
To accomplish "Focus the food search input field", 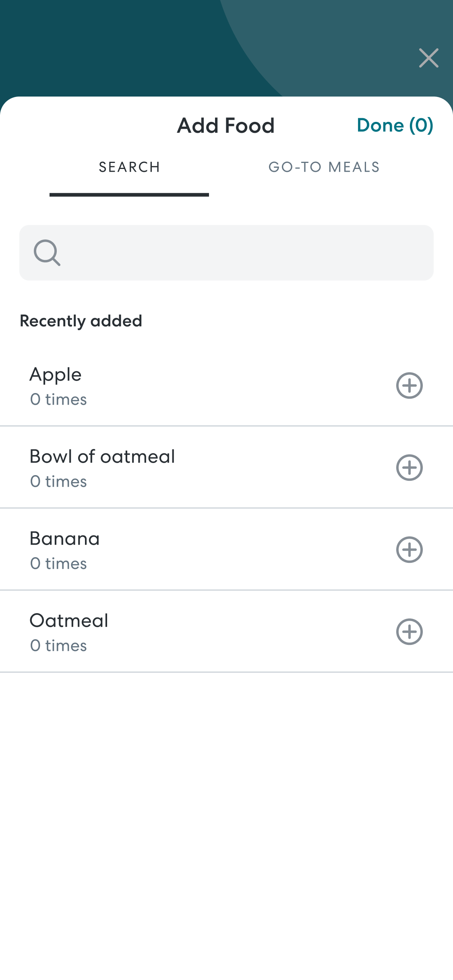I will point(242,253).
